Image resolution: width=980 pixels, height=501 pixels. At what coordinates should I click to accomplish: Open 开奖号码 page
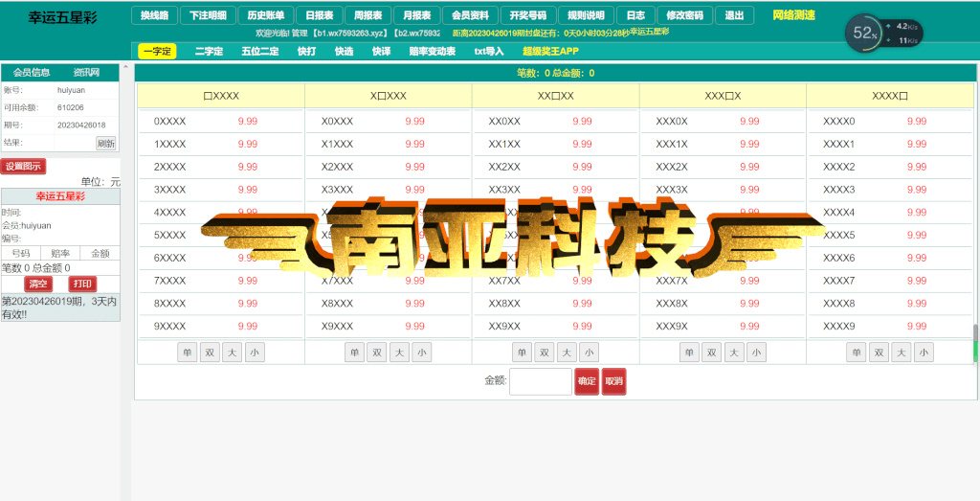pyautogui.click(x=528, y=15)
